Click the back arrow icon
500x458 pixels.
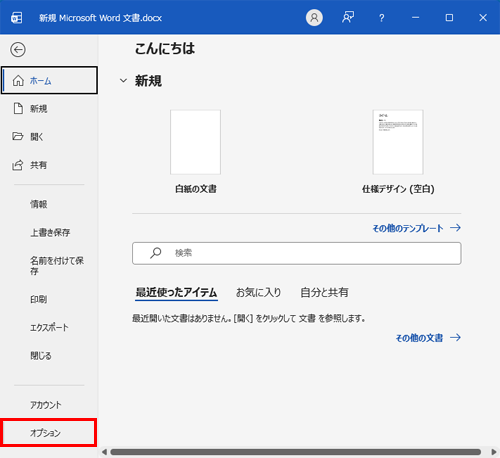coord(18,50)
